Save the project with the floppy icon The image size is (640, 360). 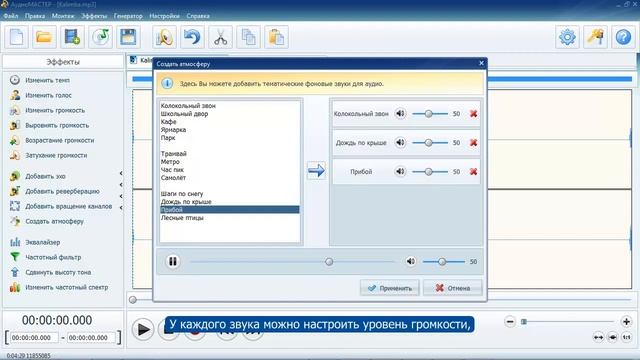coord(128,37)
